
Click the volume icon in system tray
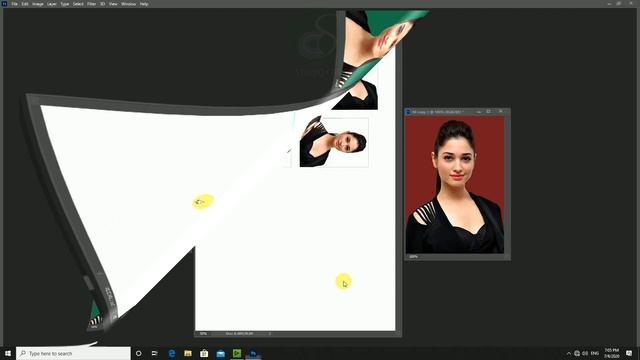(585, 353)
